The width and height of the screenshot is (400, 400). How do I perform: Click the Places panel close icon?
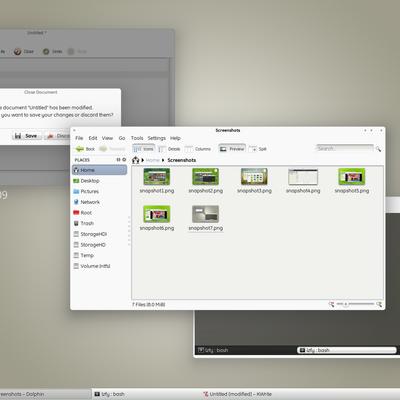(124, 160)
